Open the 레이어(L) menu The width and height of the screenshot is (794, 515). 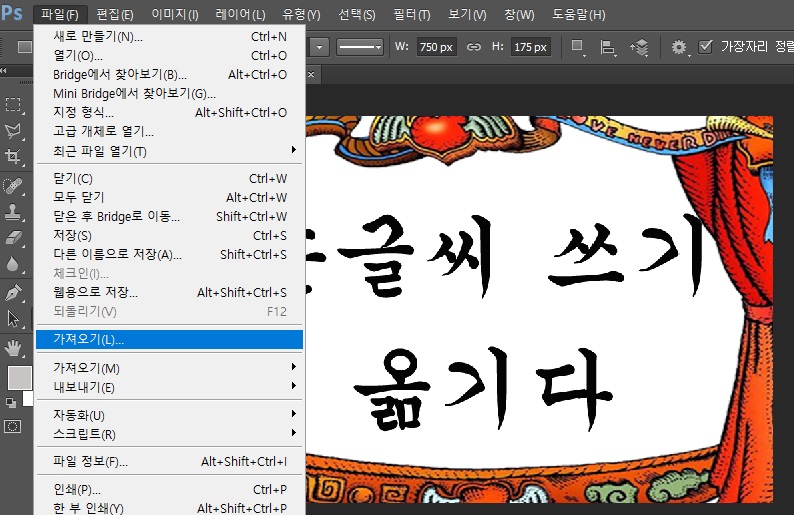[240, 14]
